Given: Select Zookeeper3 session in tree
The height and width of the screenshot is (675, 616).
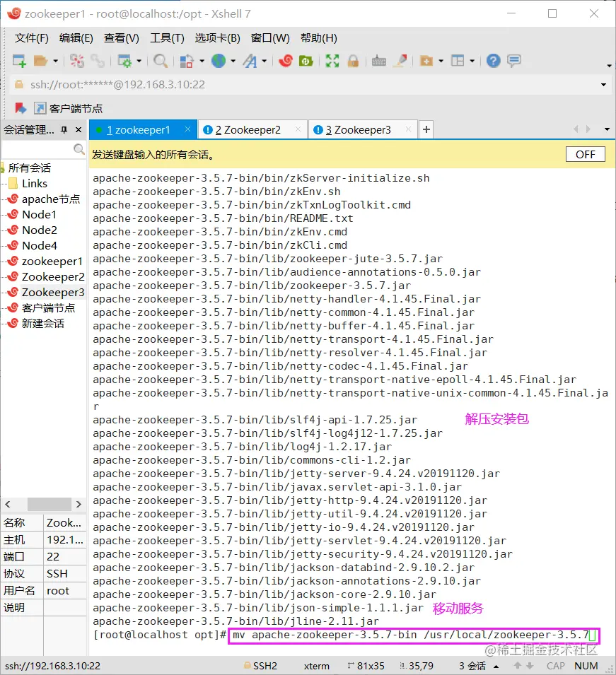Looking at the screenshot, I should pyautogui.click(x=53, y=292).
